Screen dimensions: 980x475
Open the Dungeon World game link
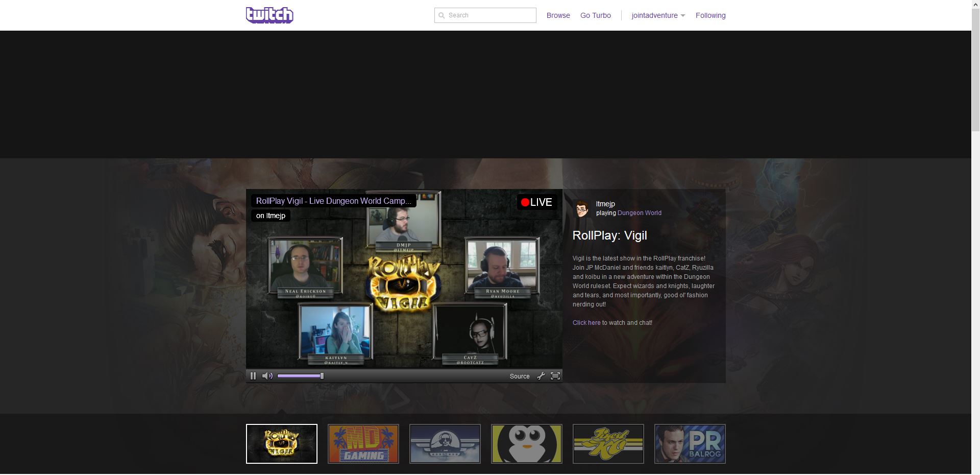tap(639, 213)
